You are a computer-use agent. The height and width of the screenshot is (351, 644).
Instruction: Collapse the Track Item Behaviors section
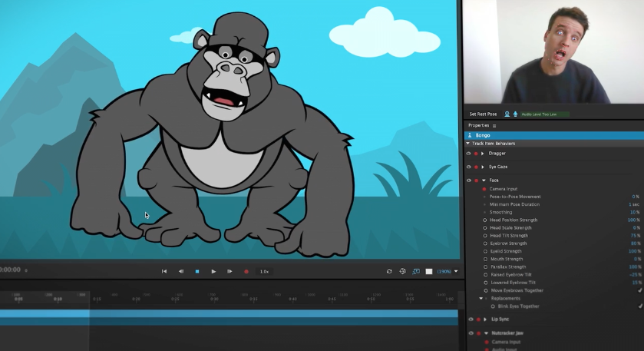point(467,144)
